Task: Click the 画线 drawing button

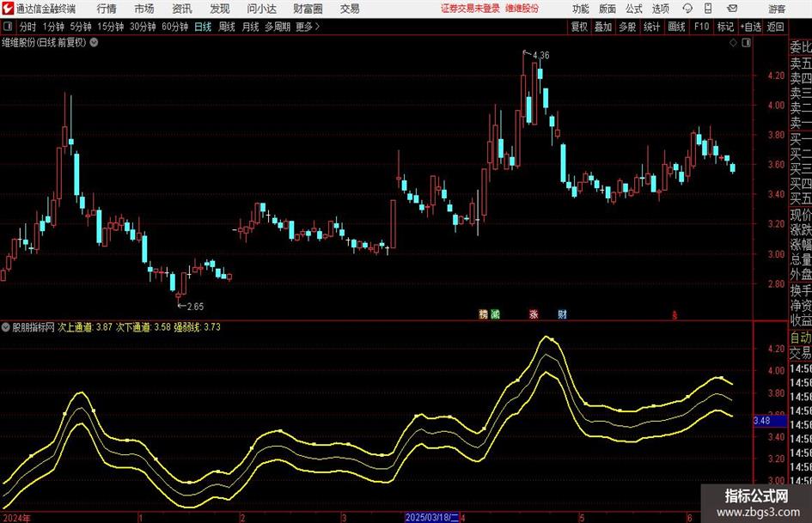Action: click(x=676, y=27)
